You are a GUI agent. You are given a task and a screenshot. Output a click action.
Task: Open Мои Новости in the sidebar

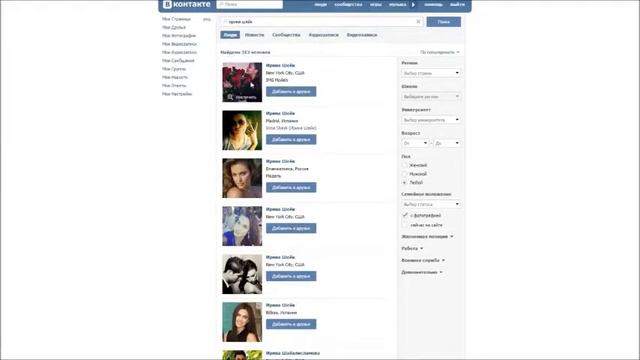coord(175,77)
